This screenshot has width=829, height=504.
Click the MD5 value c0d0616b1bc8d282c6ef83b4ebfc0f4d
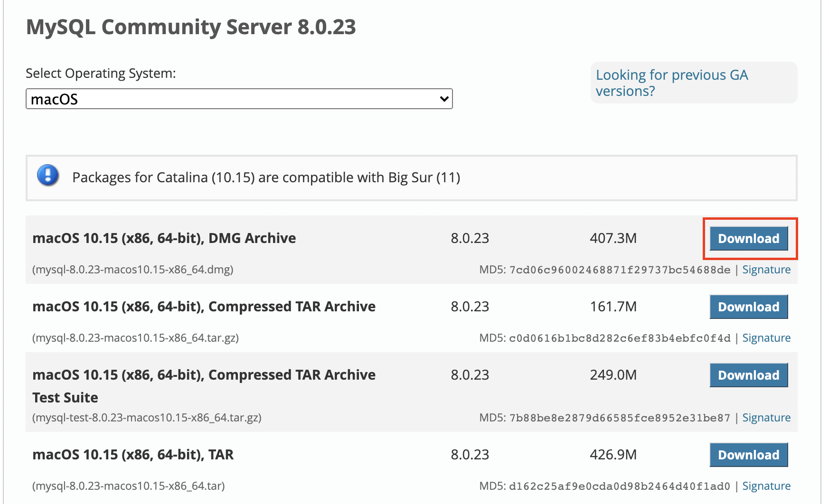tap(620, 338)
